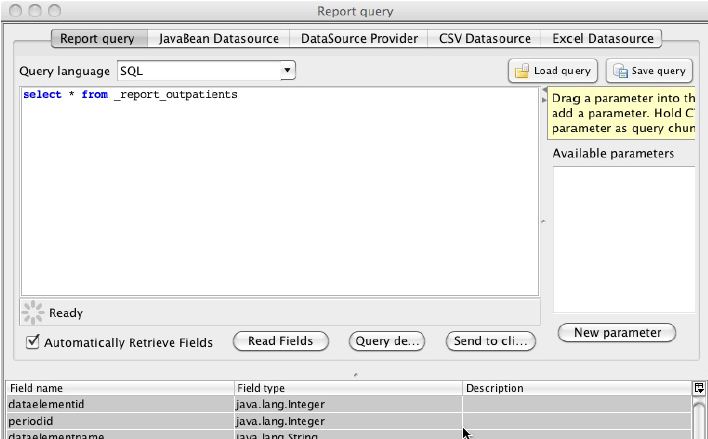Image resolution: width=708 pixels, height=439 pixels.
Task: Open the Query designer button
Action: click(387, 341)
